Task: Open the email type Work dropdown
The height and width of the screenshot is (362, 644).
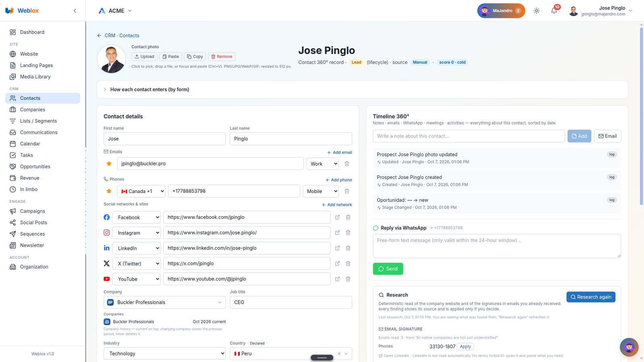Action: [322, 164]
